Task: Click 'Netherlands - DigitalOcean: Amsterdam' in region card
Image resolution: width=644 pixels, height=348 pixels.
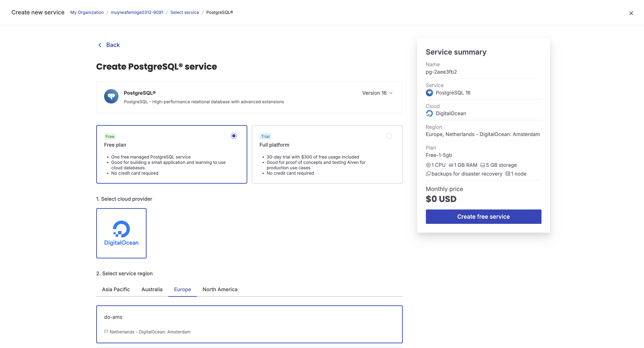Action: [x=150, y=332]
